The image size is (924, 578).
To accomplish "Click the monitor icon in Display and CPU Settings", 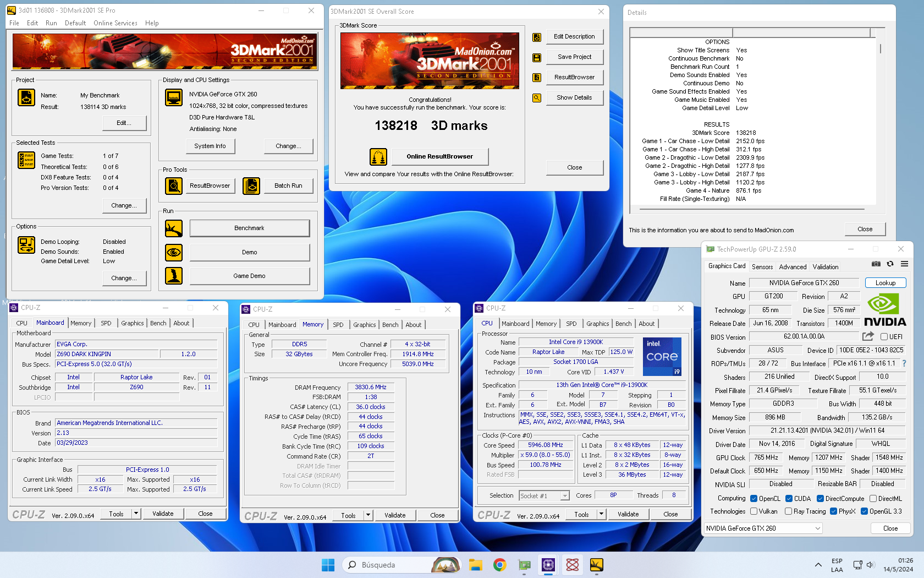I will [174, 97].
